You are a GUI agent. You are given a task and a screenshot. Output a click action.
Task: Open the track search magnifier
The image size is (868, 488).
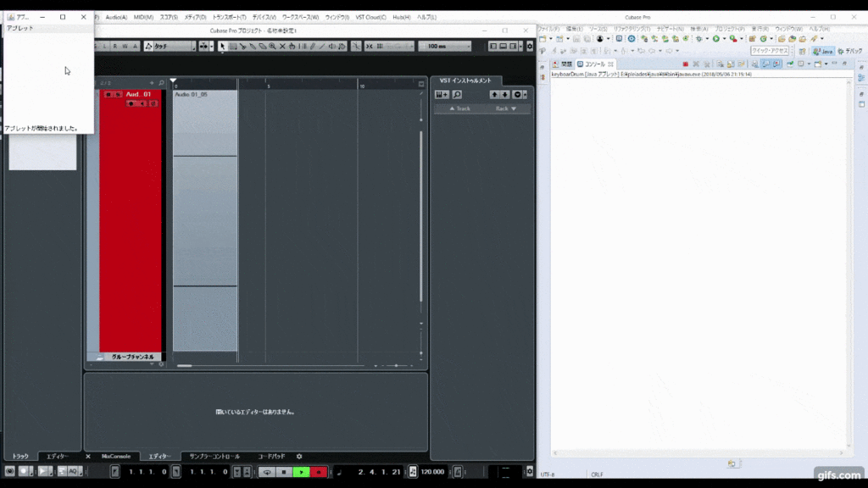(161, 83)
